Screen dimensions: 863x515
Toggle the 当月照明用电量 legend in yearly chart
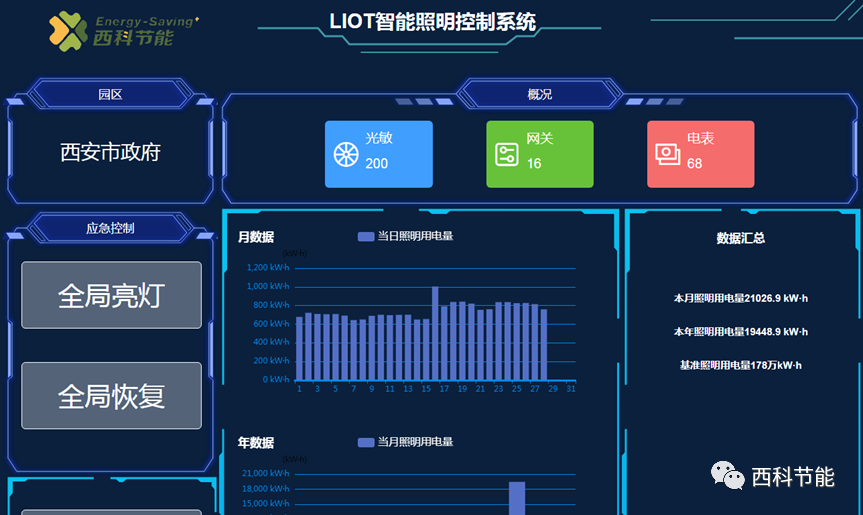tap(405, 442)
